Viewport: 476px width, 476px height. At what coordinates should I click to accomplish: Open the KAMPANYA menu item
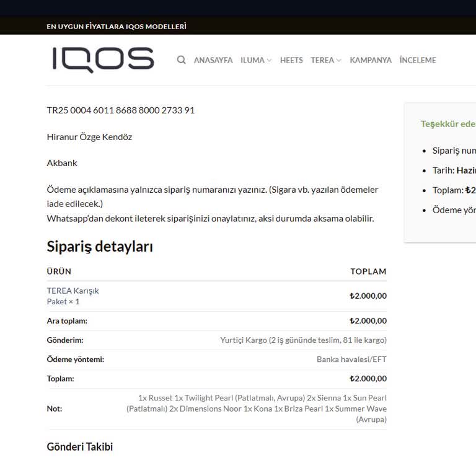coord(371,60)
